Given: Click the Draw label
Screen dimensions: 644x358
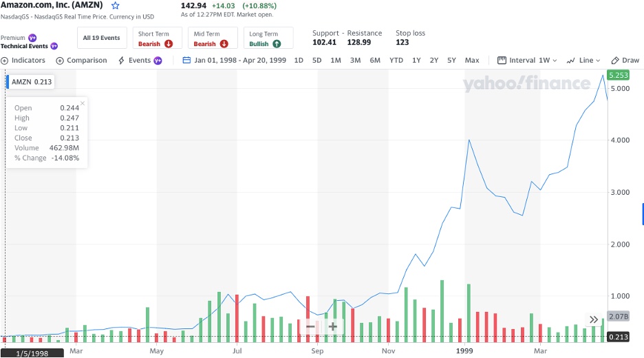Looking at the screenshot, I should (630, 61).
